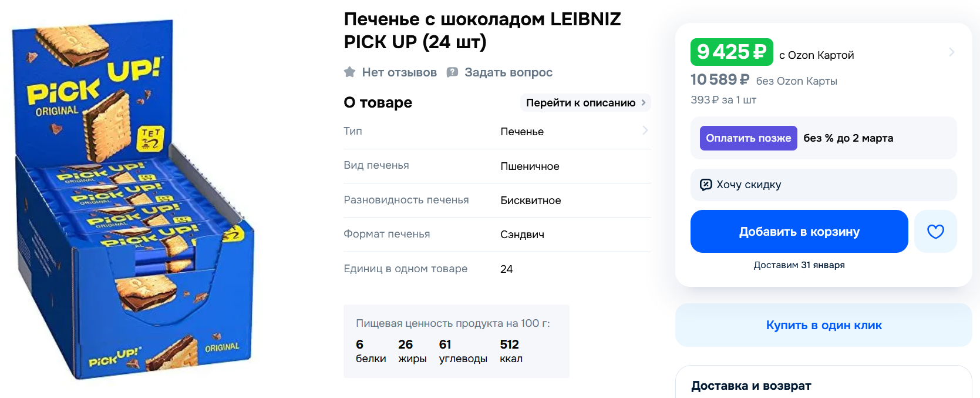The image size is (980, 398).
Task: Open the Тип Печенье row chevron
Action: (645, 131)
